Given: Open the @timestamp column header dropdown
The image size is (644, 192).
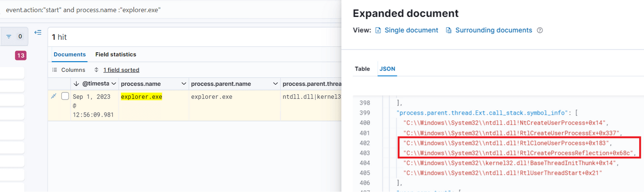Looking at the screenshot, I should pos(114,84).
